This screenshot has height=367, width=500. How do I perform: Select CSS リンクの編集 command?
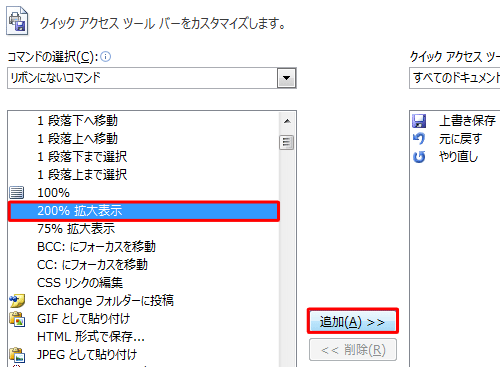point(80,283)
